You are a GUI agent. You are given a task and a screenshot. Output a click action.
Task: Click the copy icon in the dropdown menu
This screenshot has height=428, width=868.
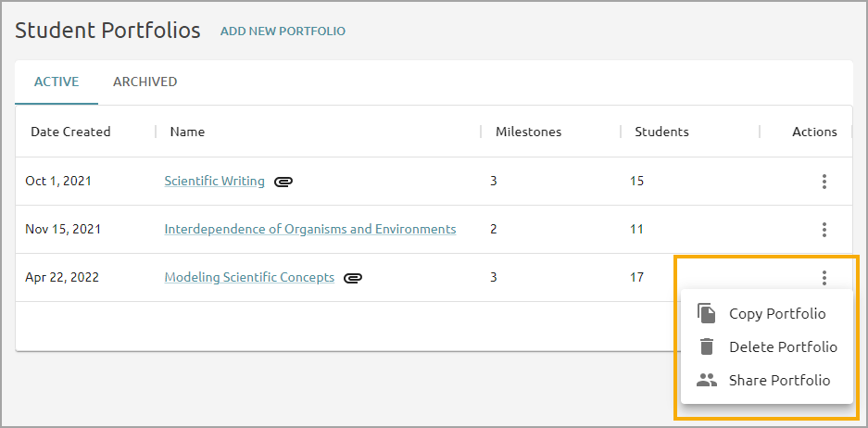click(x=707, y=313)
